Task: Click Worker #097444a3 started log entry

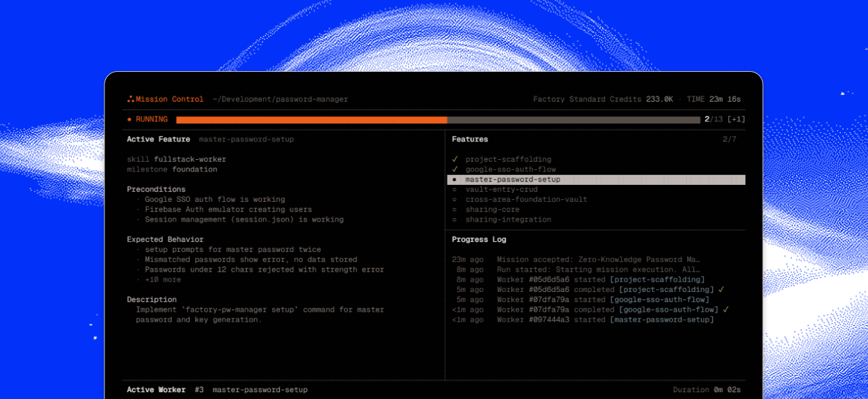Action: pyautogui.click(x=606, y=320)
